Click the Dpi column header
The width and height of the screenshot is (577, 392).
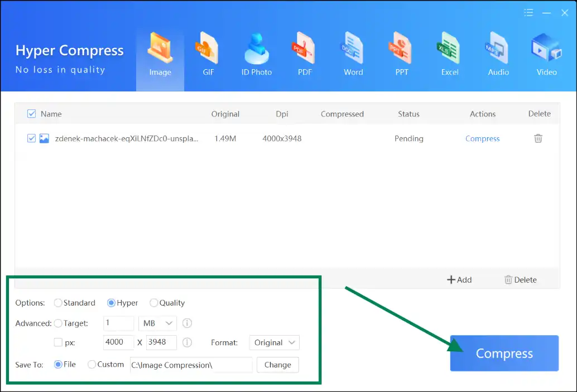282,114
